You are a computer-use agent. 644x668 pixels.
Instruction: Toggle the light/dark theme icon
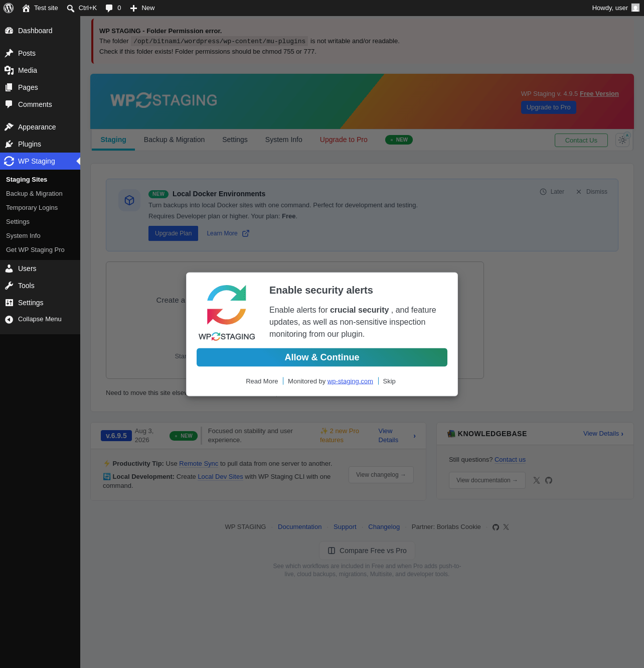coord(622,141)
